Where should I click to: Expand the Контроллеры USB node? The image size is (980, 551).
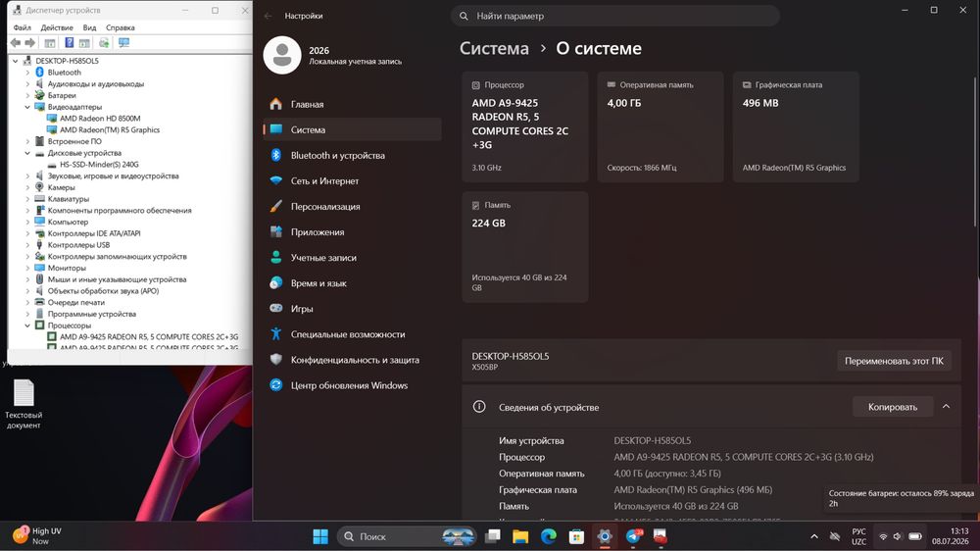click(x=27, y=245)
